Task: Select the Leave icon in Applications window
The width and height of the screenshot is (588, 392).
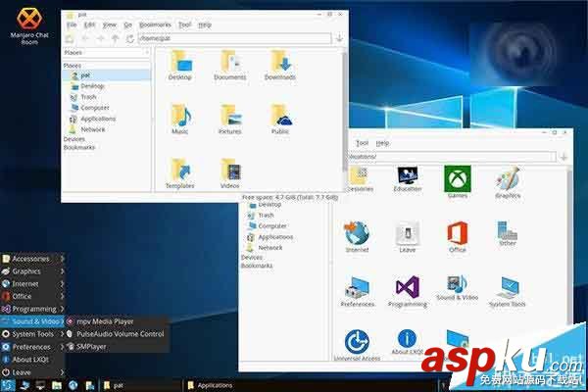Action: [408, 237]
